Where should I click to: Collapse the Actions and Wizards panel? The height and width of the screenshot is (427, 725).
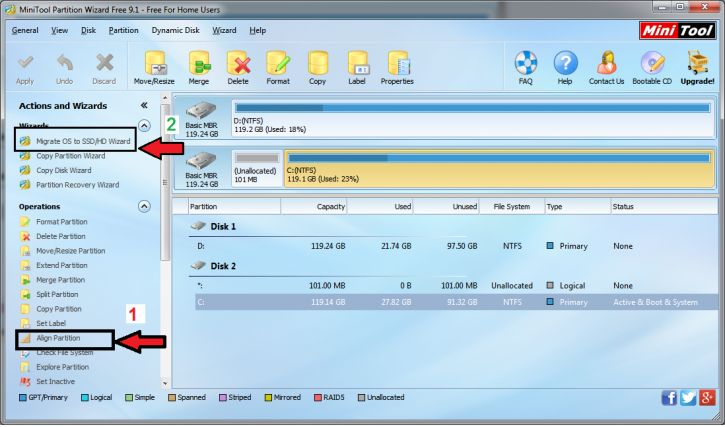click(144, 105)
